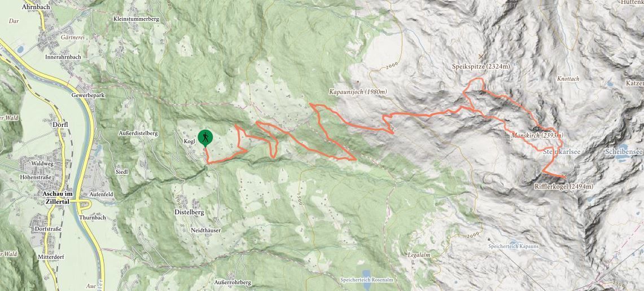Click the Speicherteich Kapauns reservoir label

pyautogui.click(x=513, y=246)
